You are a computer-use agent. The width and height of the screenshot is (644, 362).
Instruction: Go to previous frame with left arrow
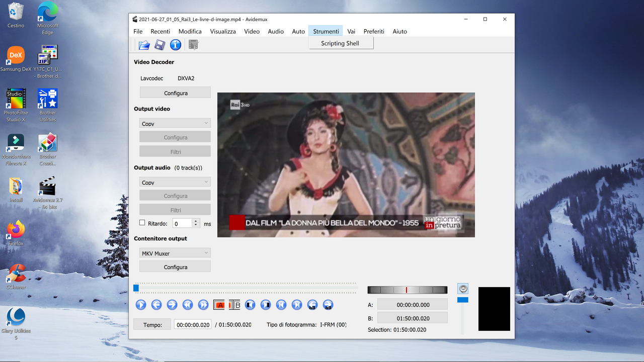(x=156, y=305)
